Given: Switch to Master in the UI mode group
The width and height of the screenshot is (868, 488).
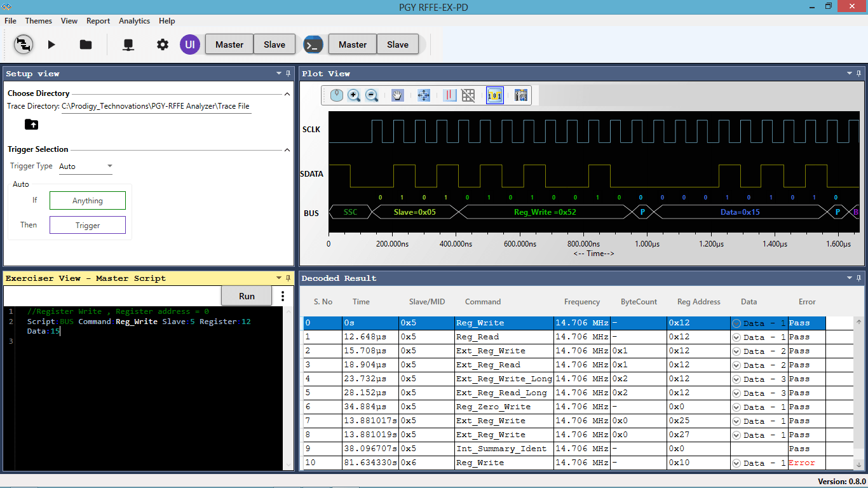Looking at the screenshot, I should (229, 44).
